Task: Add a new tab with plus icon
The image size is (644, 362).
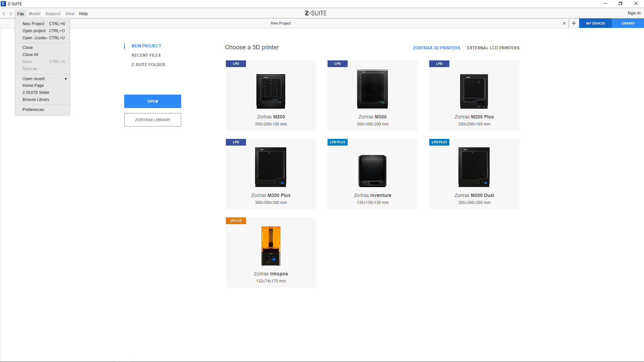Action: coord(574,23)
